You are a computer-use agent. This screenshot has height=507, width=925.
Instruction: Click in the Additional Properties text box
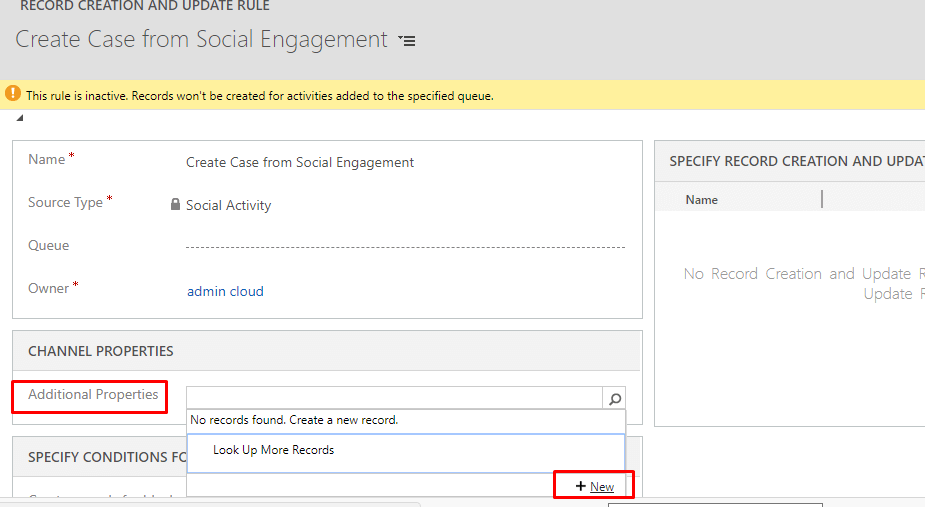point(394,398)
